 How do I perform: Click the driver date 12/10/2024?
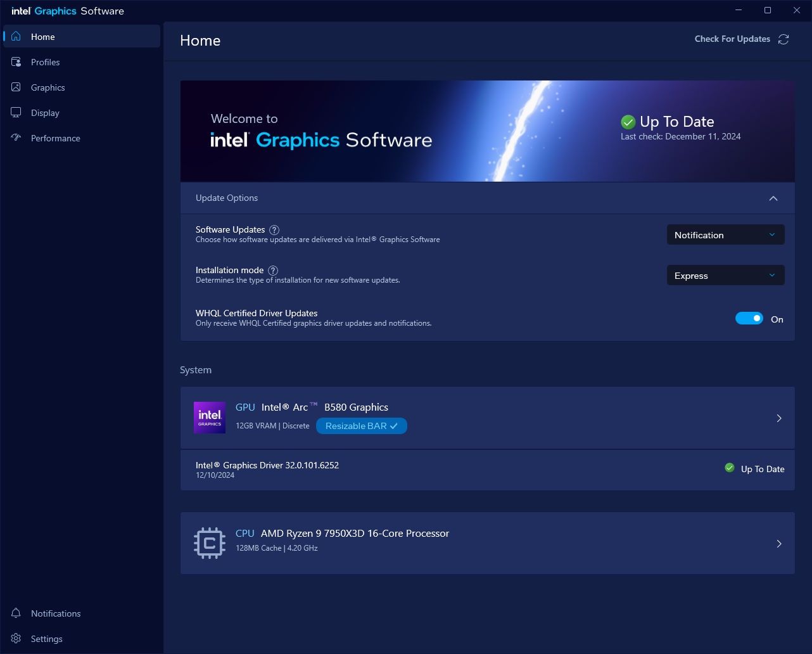click(215, 475)
